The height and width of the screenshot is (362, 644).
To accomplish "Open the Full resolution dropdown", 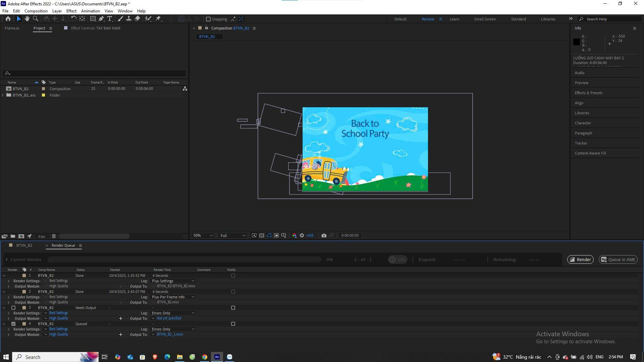I will [x=232, y=236].
